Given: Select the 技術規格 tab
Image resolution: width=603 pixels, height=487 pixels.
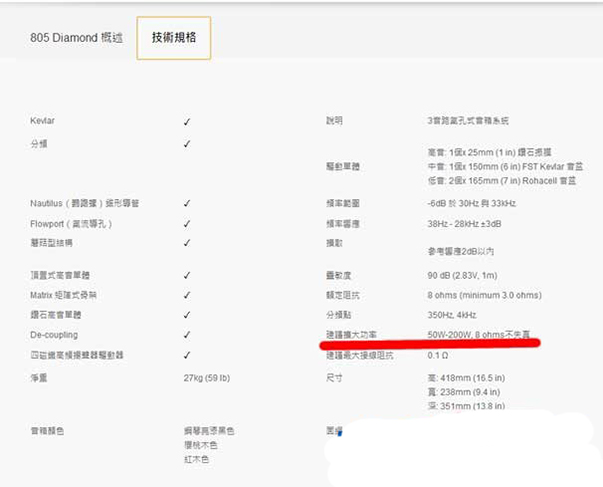Looking at the screenshot, I should tap(174, 38).
